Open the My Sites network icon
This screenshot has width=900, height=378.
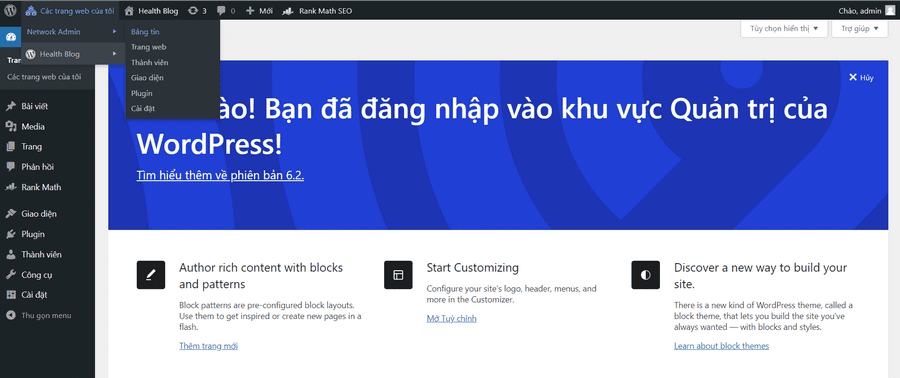point(31,10)
